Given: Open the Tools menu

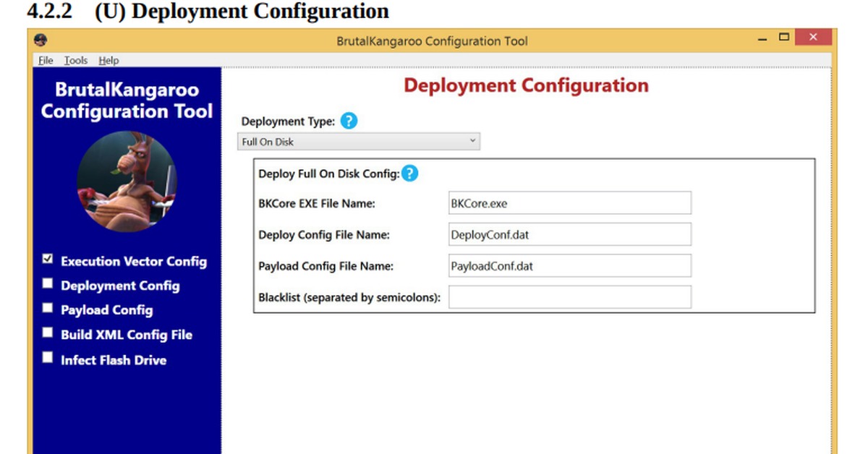Looking at the screenshot, I should [x=75, y=61].
